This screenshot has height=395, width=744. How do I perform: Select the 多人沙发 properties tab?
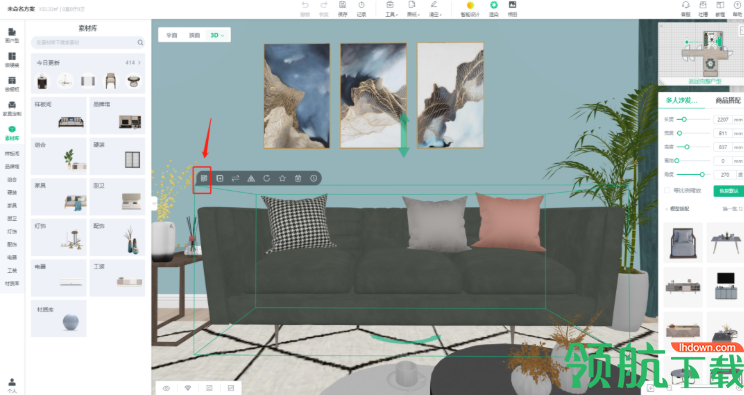(x=681, y=100)
